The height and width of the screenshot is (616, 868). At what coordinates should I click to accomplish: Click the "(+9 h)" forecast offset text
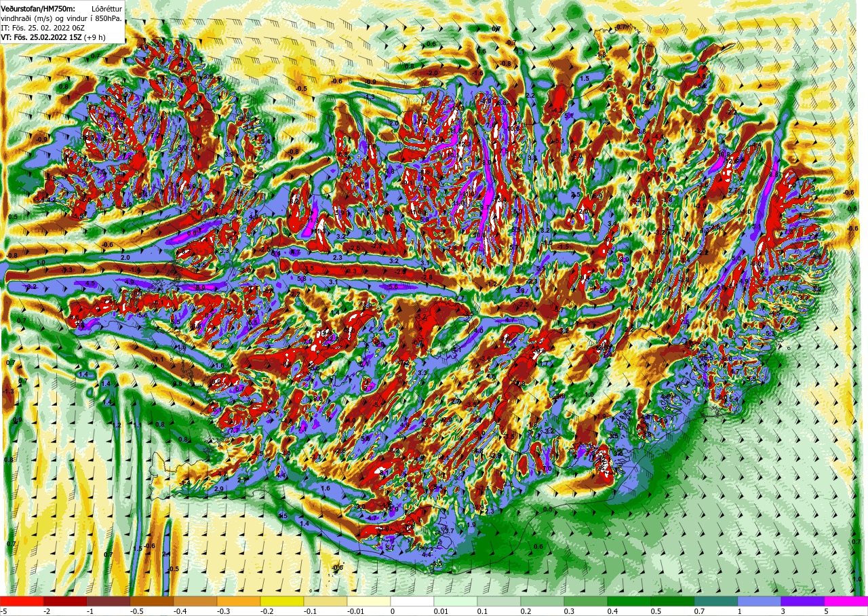(94, 37)
